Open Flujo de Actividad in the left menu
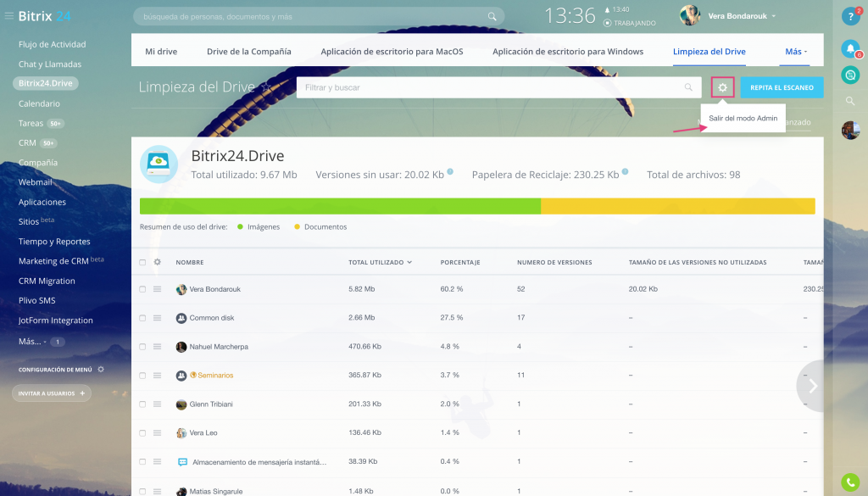 pyautogui.click(x=52, y=44)
